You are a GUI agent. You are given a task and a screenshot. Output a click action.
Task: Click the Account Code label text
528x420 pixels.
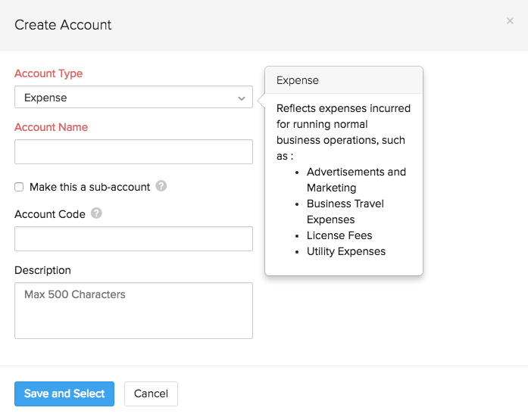click(50, 214)
